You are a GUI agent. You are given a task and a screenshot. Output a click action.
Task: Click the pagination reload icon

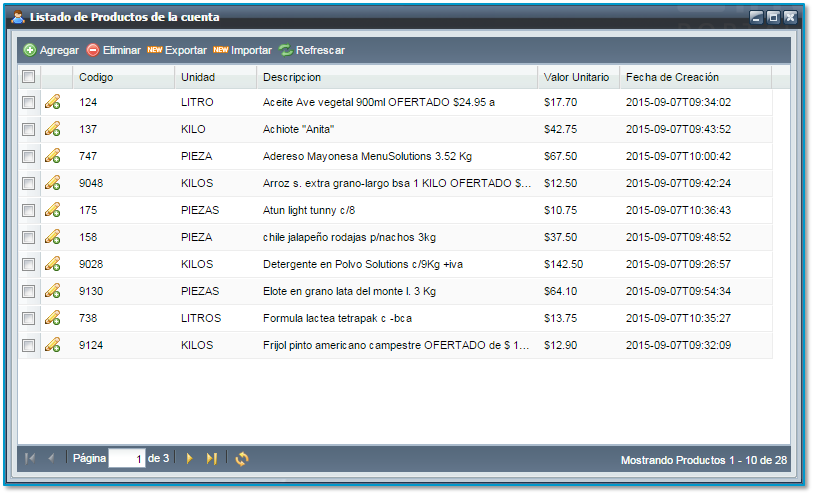(242, 459)
